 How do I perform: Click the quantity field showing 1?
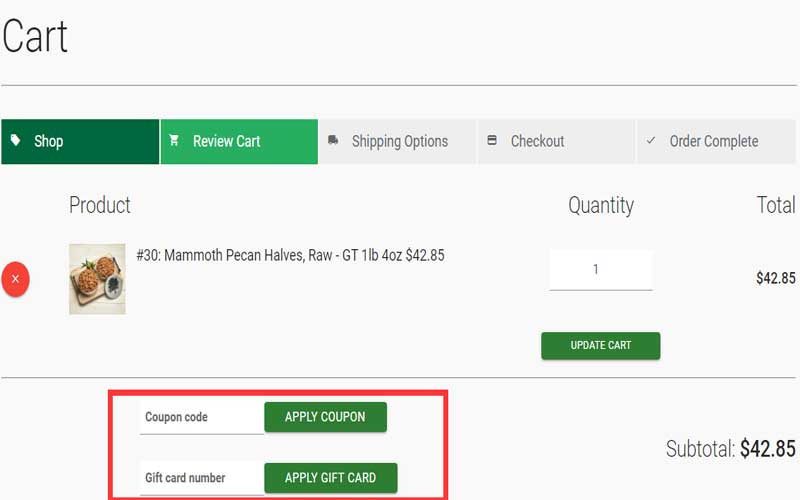[x=601, y=270]
